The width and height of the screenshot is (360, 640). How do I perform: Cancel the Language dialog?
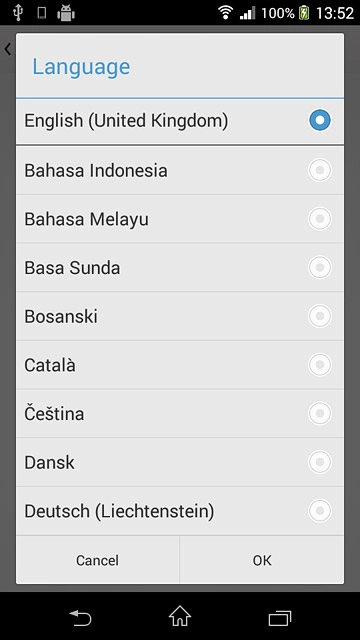pyautogui.click(x=98, y=560)
